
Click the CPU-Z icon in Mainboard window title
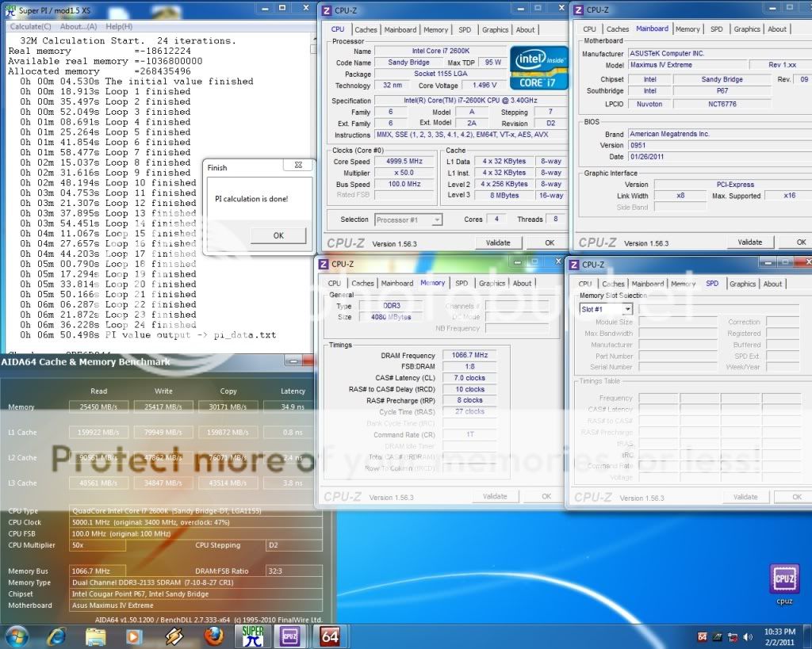(x=578, y=10)
